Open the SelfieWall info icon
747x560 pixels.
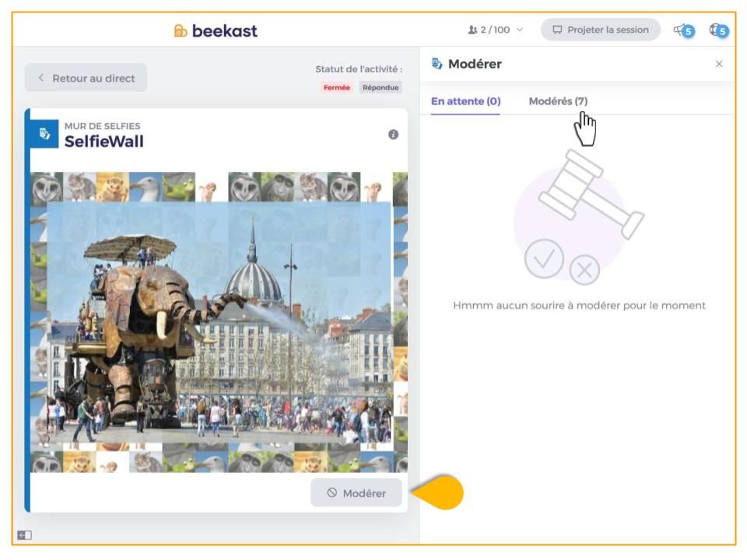pos(393,135)
